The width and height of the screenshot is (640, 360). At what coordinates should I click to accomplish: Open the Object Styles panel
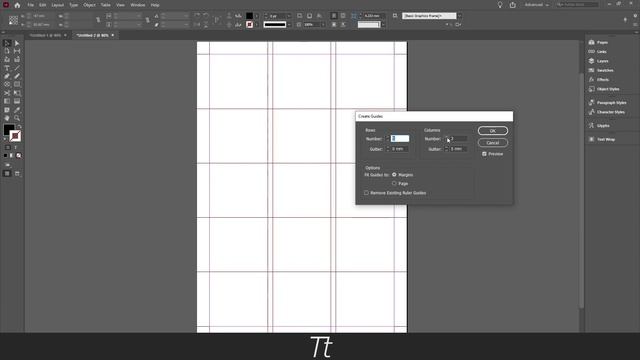[x=604, y=89]
